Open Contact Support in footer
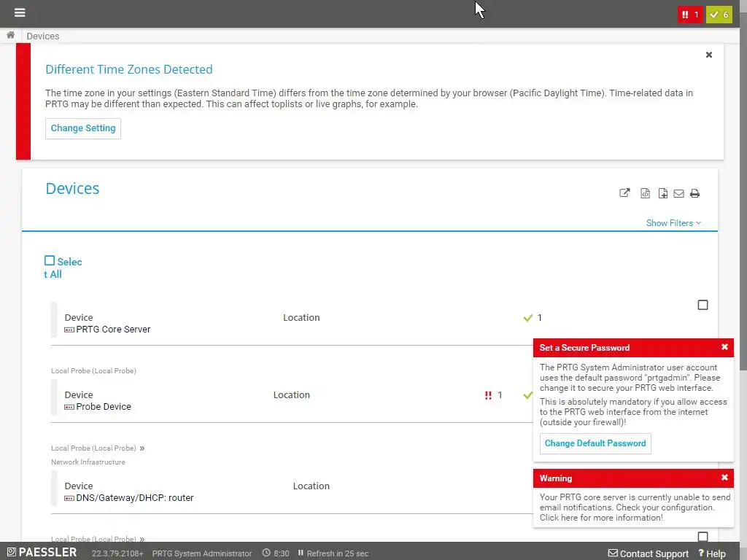747x560 pixels. click(x=649, y=553)
